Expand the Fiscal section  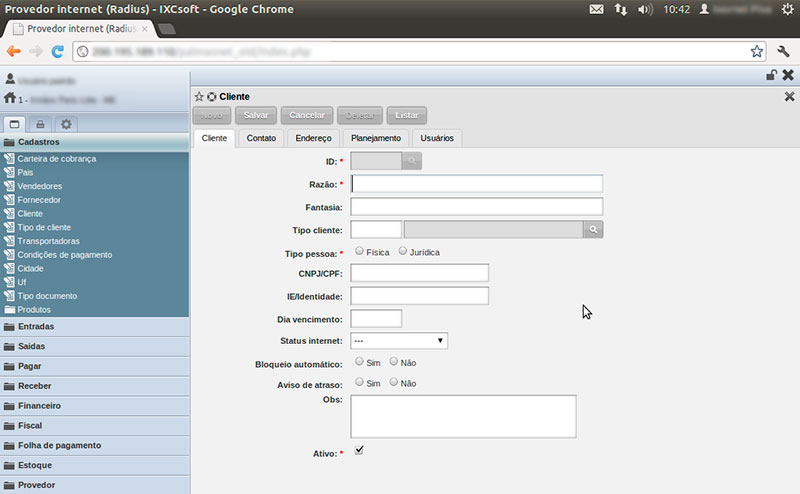[94, 426]
